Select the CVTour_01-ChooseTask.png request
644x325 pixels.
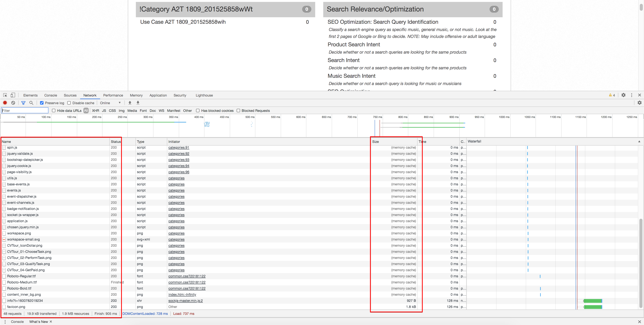(29, 252)
